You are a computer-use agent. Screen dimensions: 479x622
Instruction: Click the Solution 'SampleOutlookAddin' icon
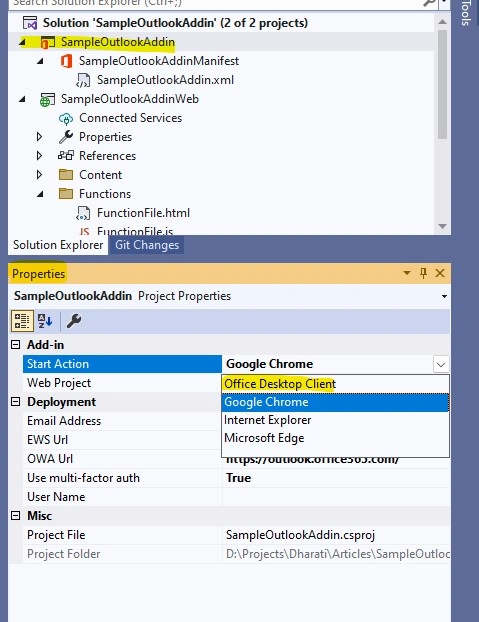coord(30,23)
